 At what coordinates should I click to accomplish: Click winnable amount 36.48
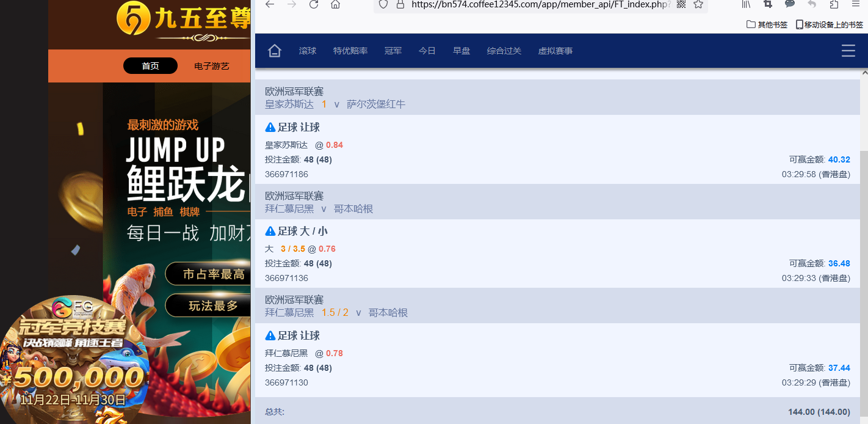839,263
